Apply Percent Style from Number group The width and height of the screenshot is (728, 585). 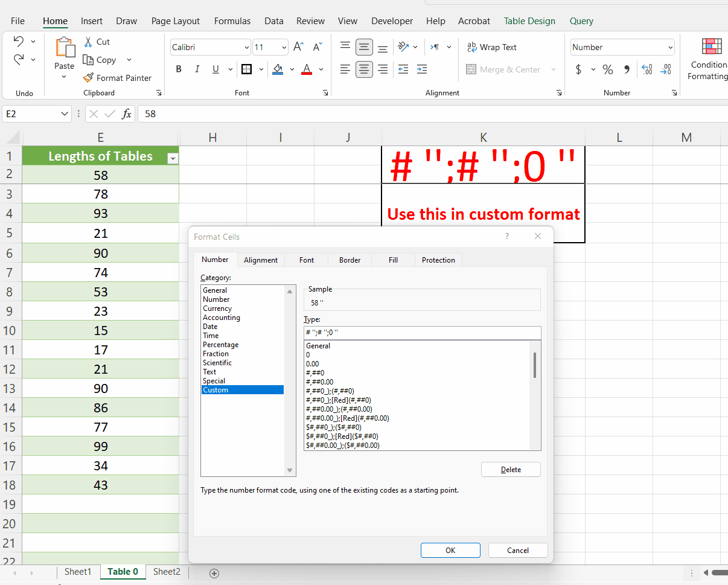[x=608, y=69]
